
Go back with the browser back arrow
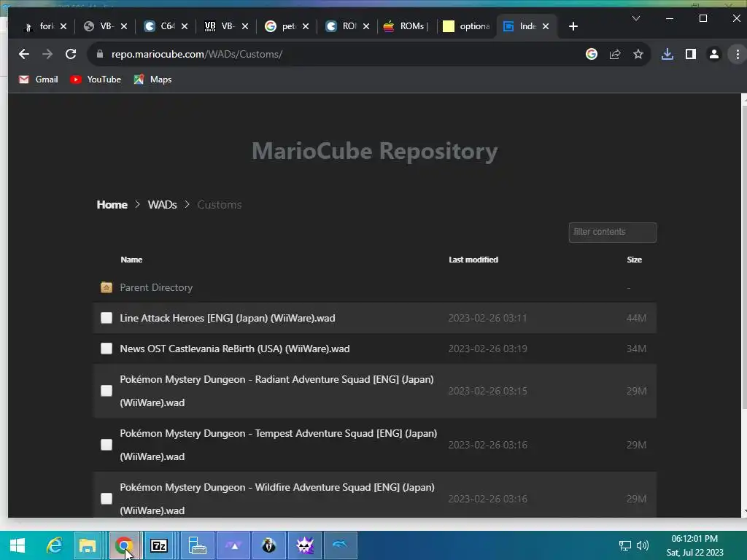(x=24, y=54)
